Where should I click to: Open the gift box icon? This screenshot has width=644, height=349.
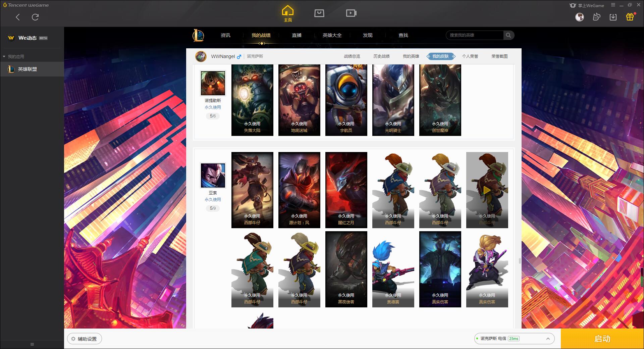coord(630,17)
